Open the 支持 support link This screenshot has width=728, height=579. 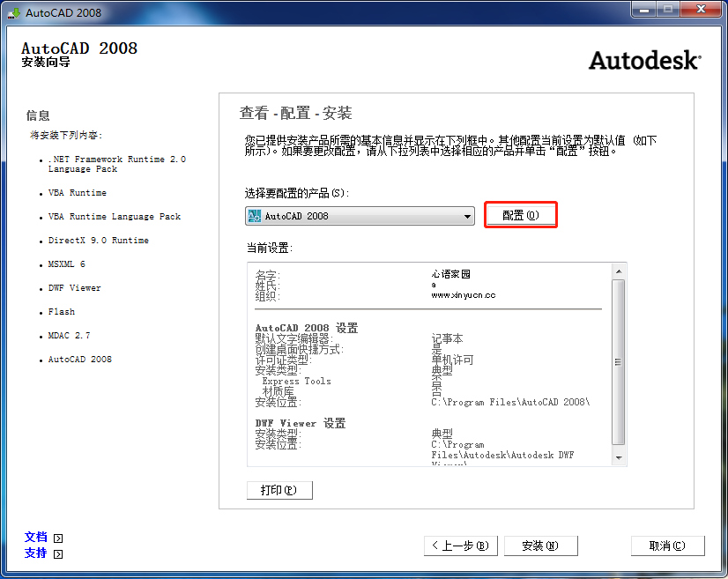pyautogui.click(x=36, y=553)
